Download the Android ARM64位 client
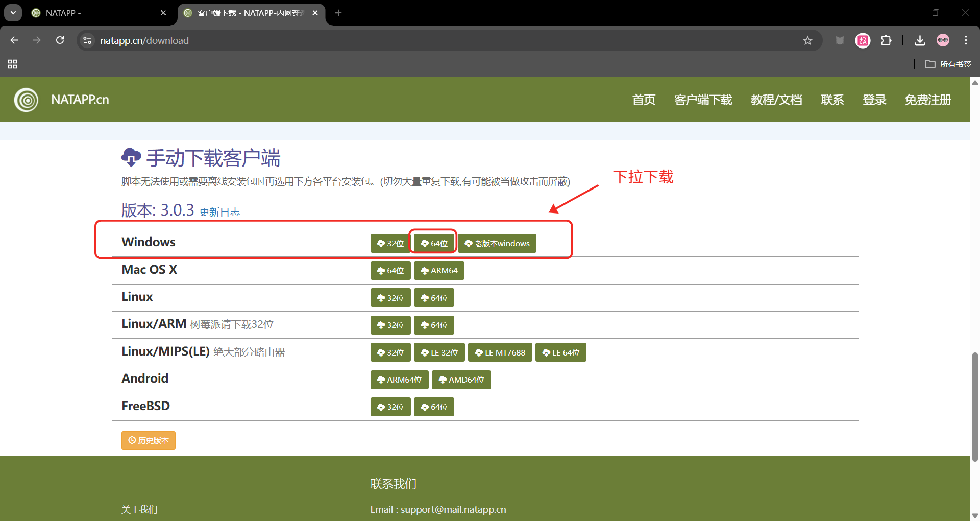The width and height of the screenshot is (980, 521). coord(400,380)
